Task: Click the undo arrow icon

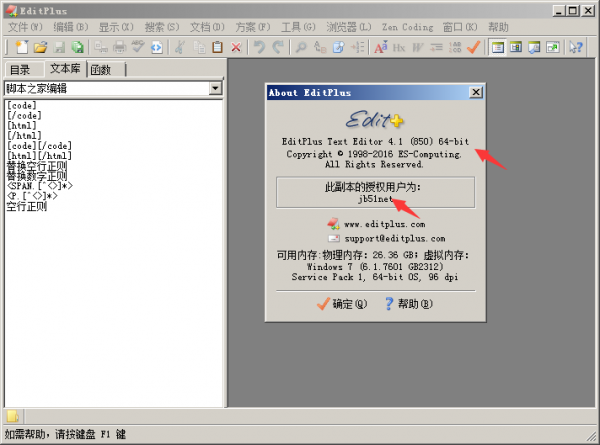Action: (259, 47)
